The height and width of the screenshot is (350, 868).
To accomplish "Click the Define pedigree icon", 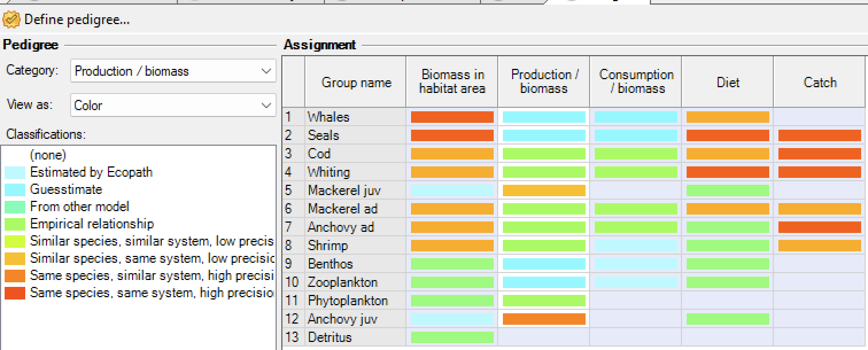I will 11,20.
